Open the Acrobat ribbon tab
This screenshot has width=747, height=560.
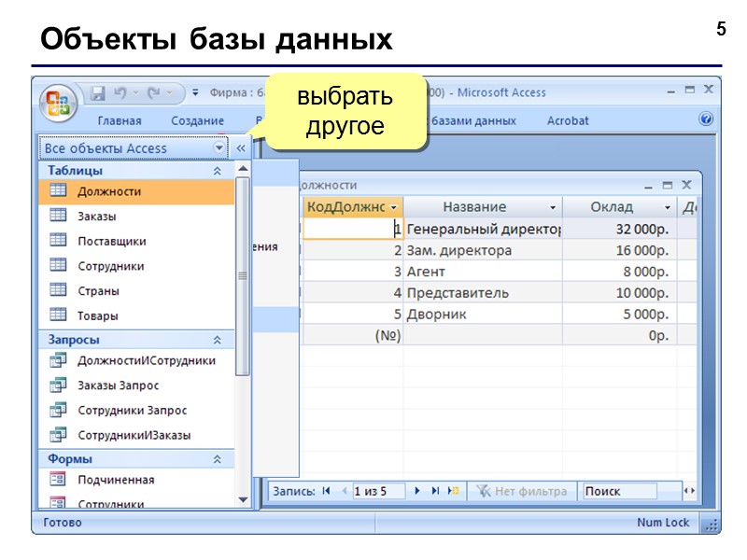pyautogui.click(x=568, y=121)
